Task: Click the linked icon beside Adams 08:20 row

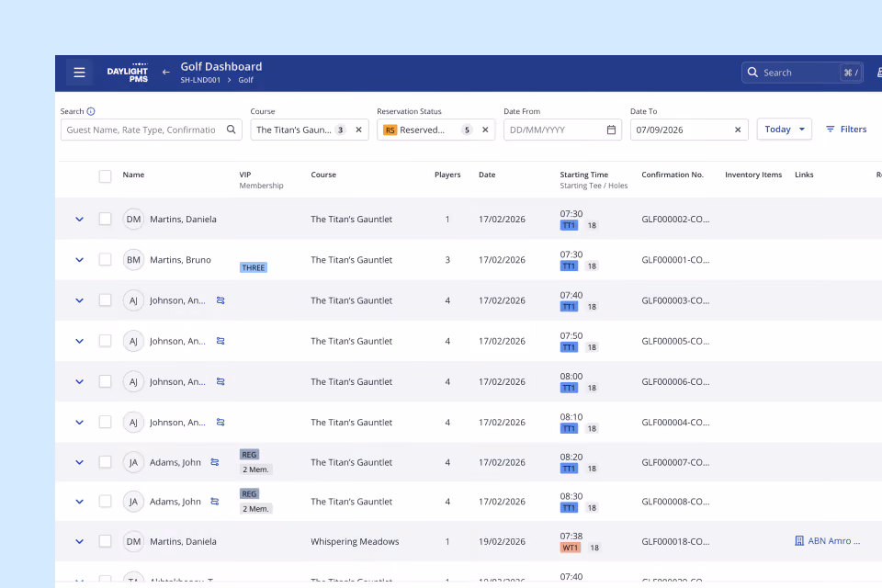Action: pyautogui.click(x=215, y=462)
